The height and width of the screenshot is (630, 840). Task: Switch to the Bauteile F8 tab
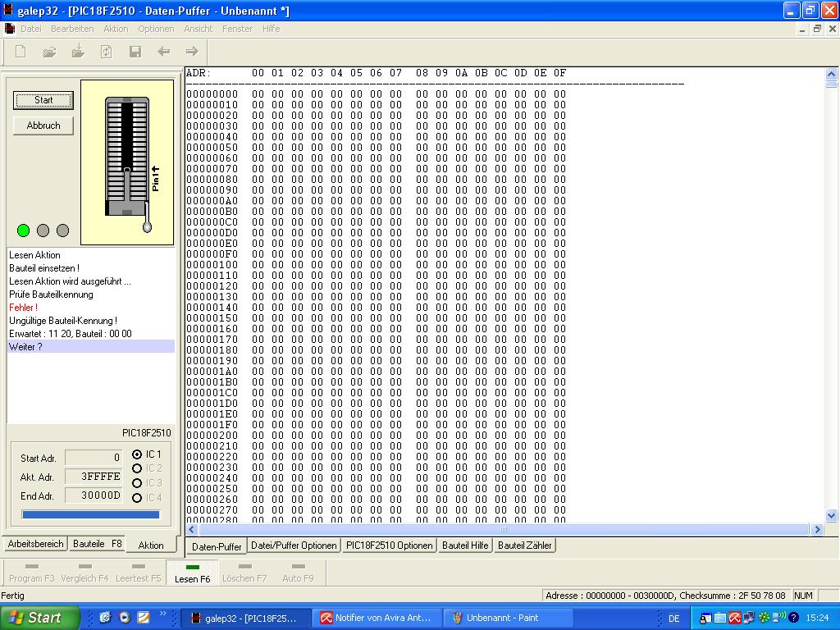pyautogui.click(x=98, y=544)
